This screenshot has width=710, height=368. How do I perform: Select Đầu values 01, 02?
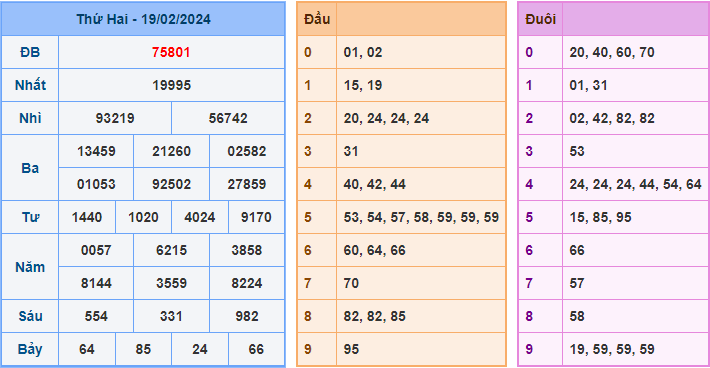tap(363, 52)
